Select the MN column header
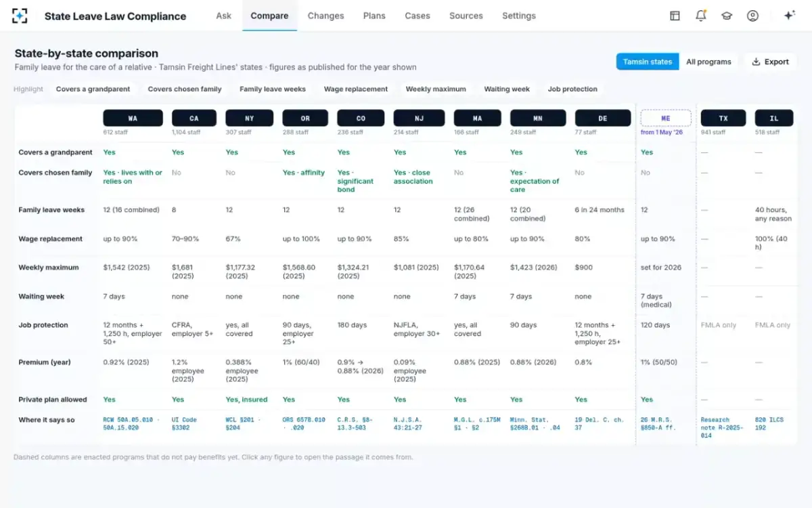 click(538, 118)
